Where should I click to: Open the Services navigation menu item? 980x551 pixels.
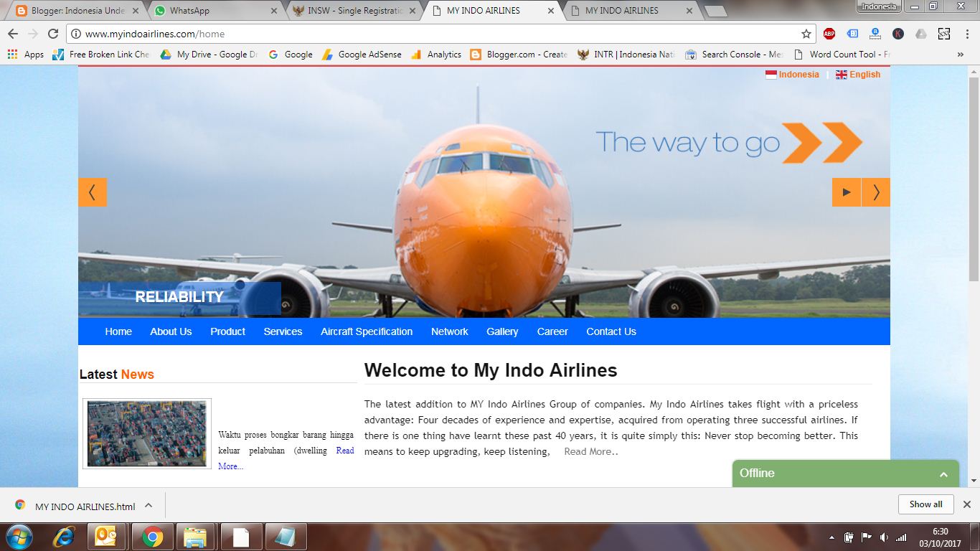tap(283, 331)
